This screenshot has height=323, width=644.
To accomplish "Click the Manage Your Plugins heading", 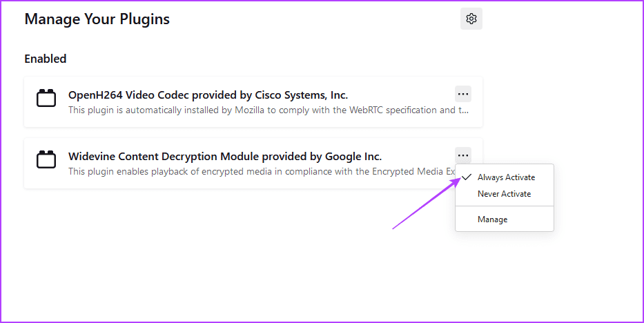I will coord(97,19).
